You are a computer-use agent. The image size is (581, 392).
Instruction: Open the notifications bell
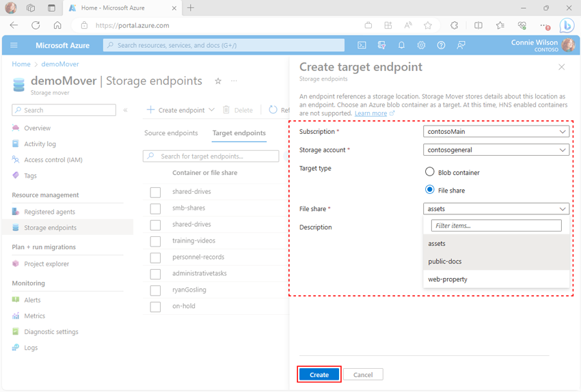[401, 45]
